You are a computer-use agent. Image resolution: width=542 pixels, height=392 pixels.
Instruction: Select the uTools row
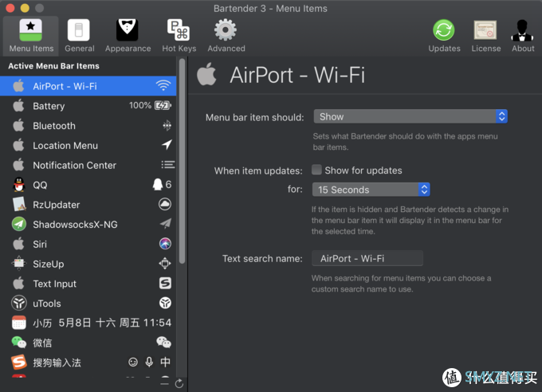pyautogui.click(x=88, y=303)
